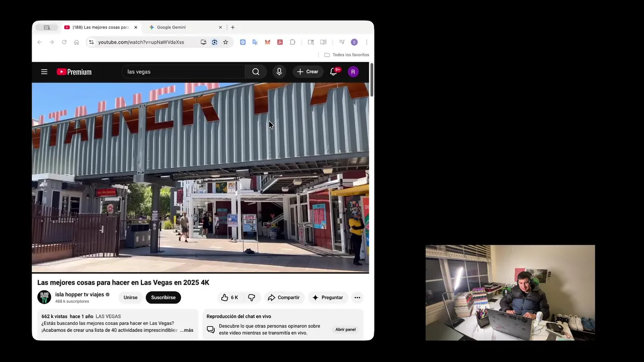This screenshot has width=644, height=362.
Task: Open YouTube notifications bell
Action: click(x=334, y=72)
